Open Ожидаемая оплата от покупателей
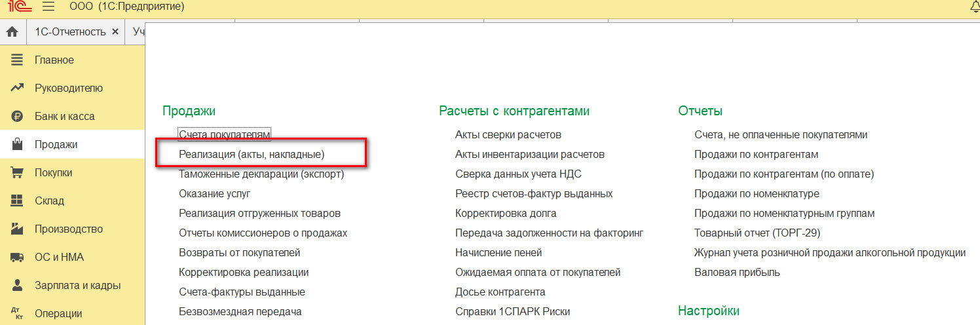Image resolution: width=980 pixels, height=325 pixels. point(538,272)
